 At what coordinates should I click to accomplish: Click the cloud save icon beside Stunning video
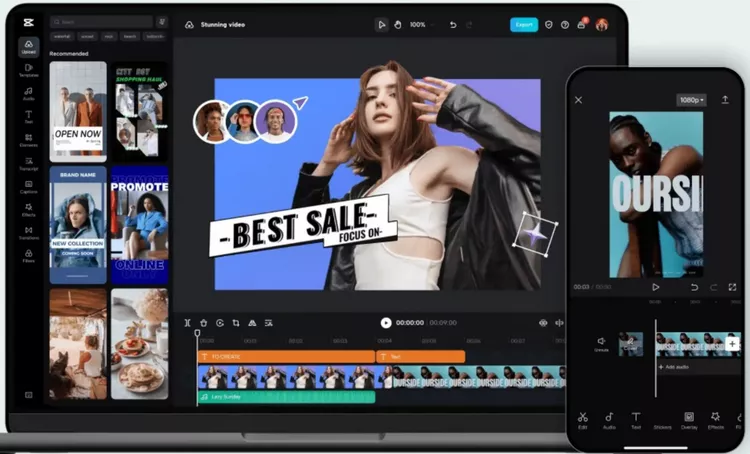coord(189,24)
